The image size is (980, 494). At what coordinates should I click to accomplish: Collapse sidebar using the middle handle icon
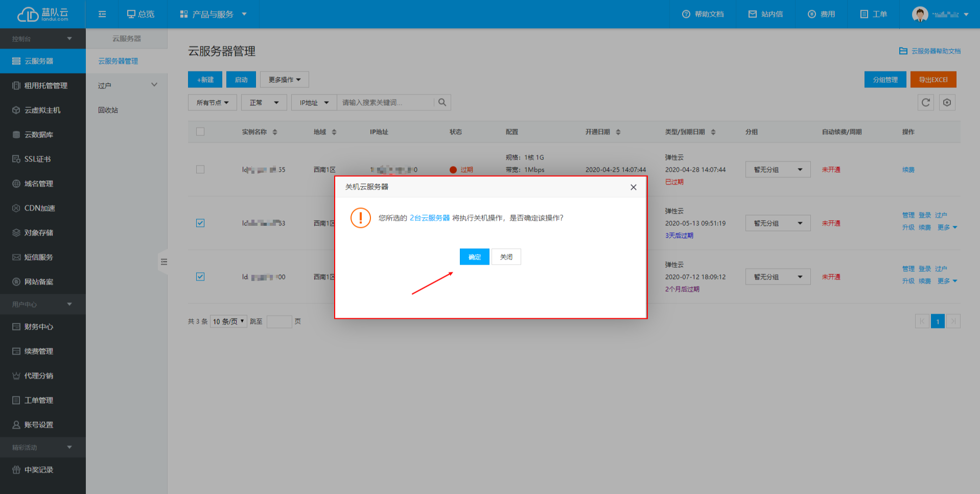tap(164, 262)
